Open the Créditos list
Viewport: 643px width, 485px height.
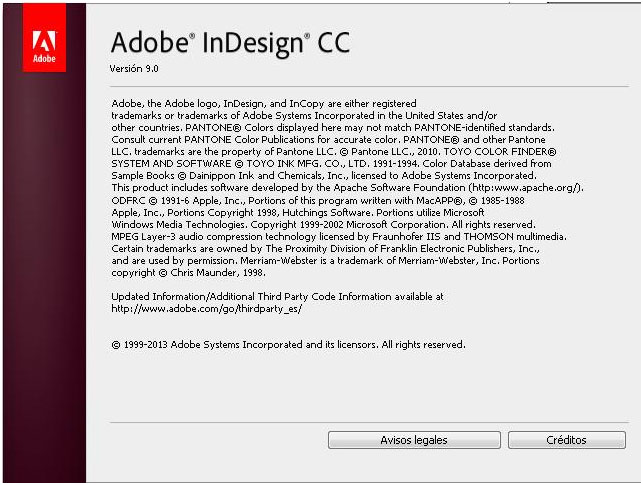pyautogui.click(x=567, y=440)
